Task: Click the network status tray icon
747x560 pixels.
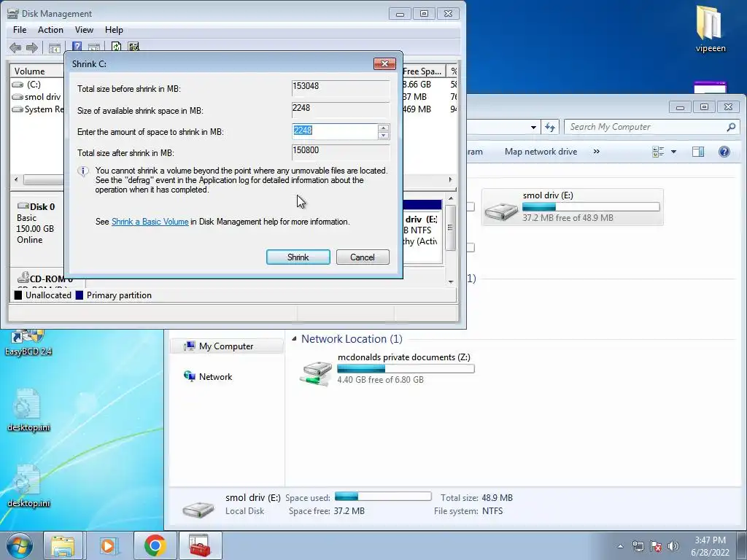Action: 638,546
